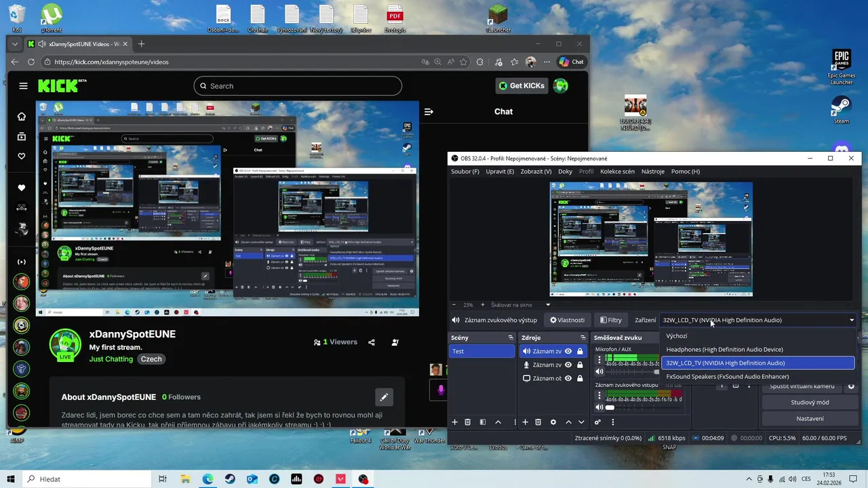Open the Upravit (E) menu in OBS
868x488 pixels.
pos(500,171)
